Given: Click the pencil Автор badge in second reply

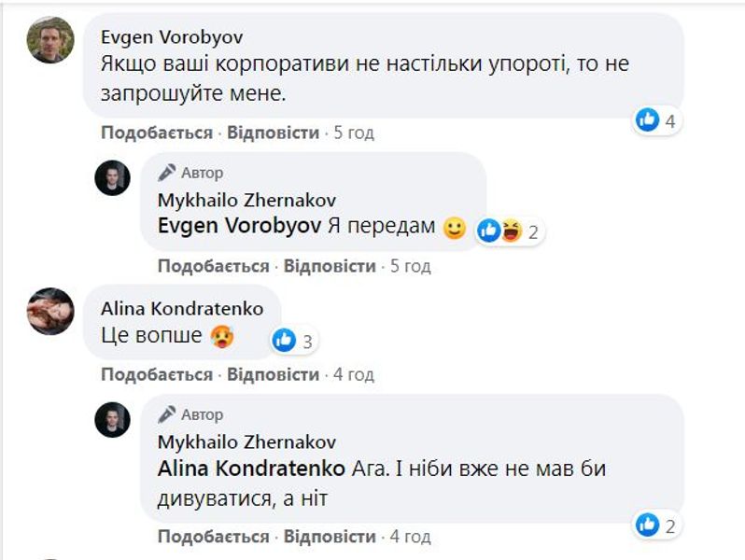Looking at the screenshot, I should pyautogui.click(x=191, y=414).
